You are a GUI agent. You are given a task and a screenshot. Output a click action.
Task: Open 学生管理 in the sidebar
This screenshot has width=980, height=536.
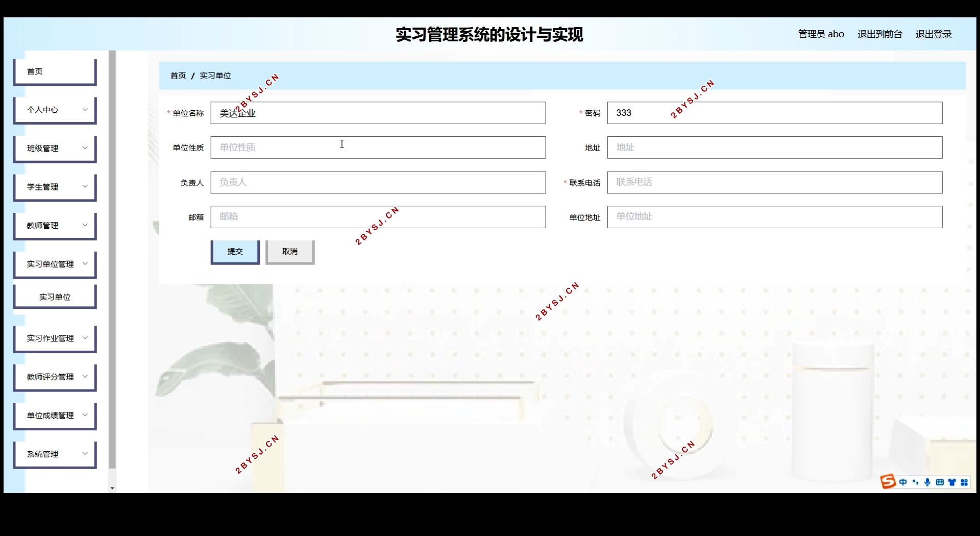[55, 187]
